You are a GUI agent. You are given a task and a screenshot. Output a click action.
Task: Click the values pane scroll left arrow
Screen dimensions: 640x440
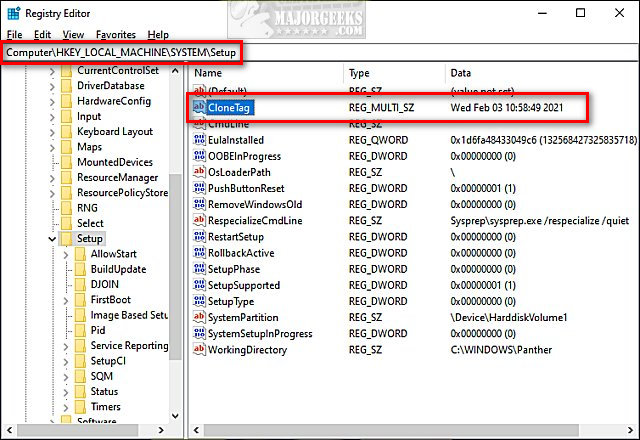click(197, 430)
